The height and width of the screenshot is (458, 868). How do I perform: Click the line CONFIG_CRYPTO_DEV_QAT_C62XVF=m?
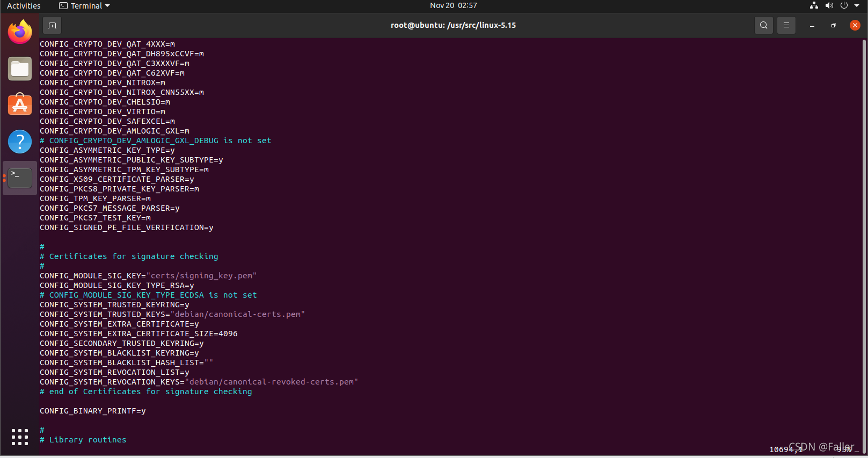tap(112, 73)
